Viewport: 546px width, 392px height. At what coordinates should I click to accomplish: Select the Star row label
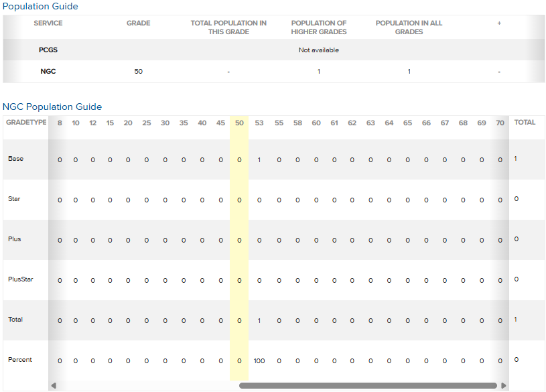(14, 199)
